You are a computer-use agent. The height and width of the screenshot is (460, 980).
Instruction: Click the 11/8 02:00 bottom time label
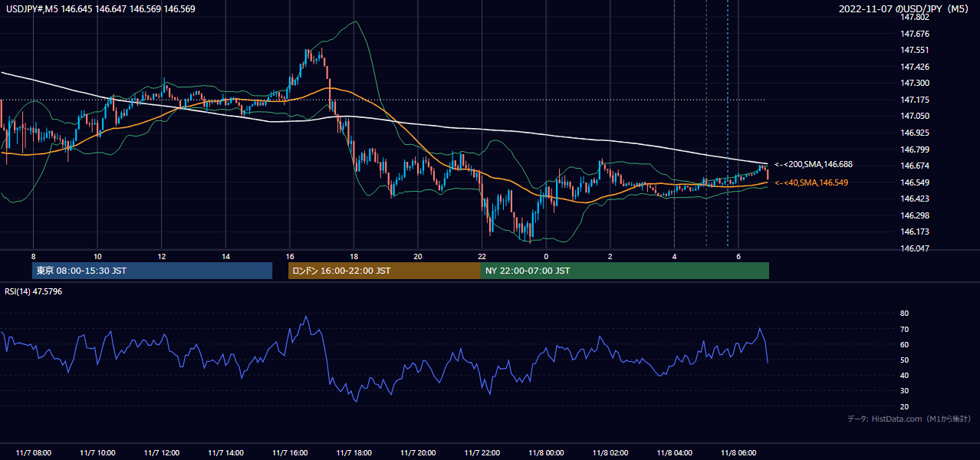610,452
